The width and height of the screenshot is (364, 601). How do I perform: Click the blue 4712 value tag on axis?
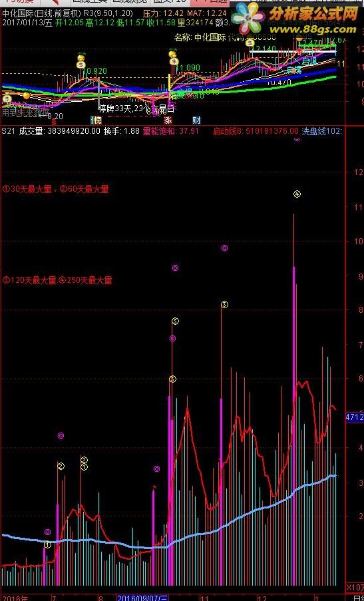click(355, 417)
